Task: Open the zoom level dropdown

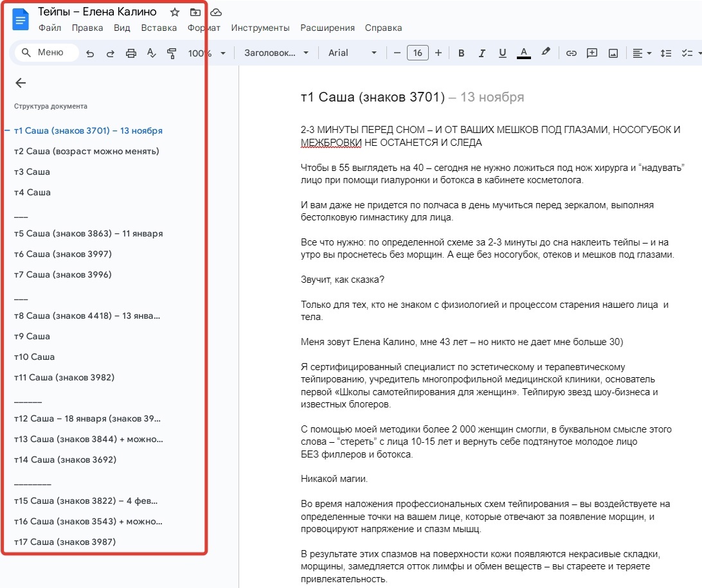Action: point(206,53)
